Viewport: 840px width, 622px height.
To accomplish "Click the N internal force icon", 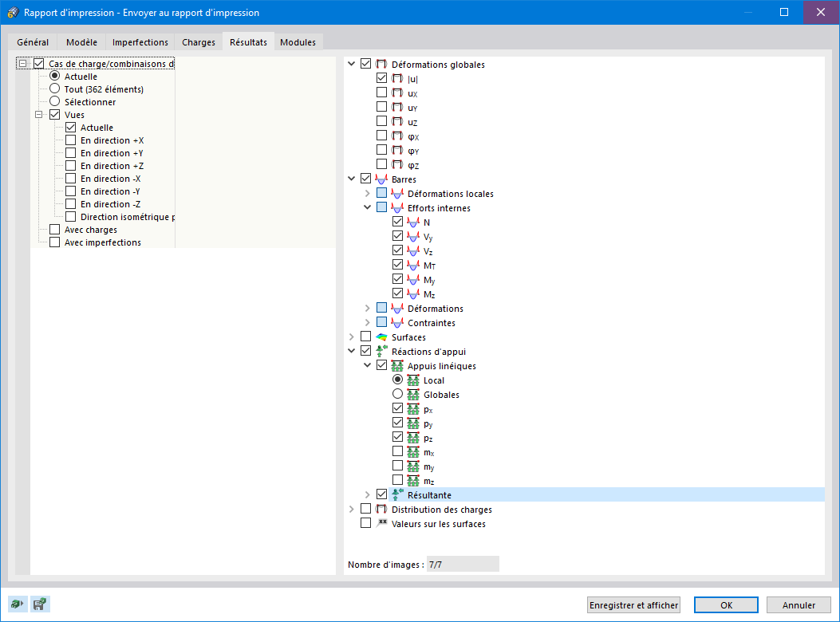I will click(x=413, y=222).
